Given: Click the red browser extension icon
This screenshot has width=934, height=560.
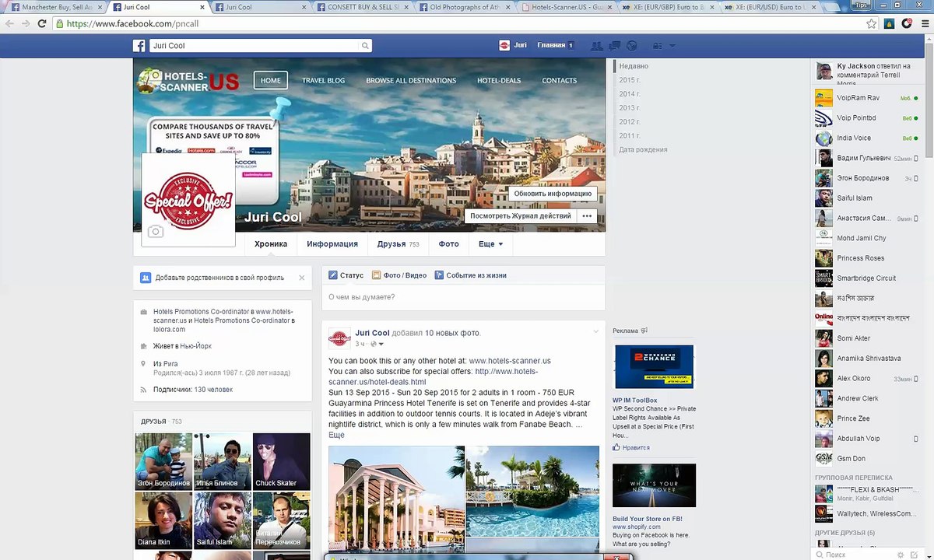Looking at the screenshot, I should (x=908, y=23).
